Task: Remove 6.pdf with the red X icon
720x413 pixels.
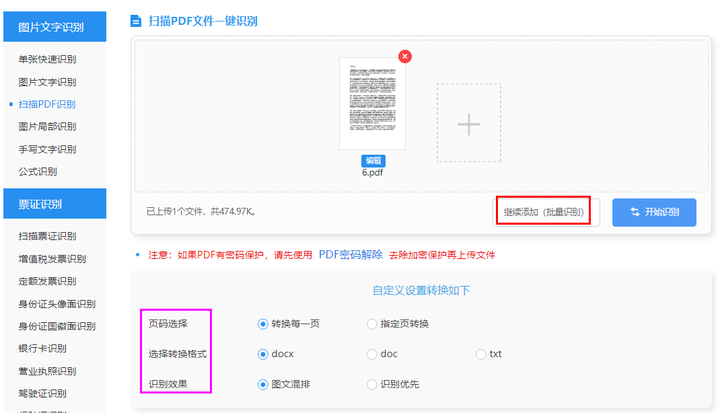Action: [x=405, y=57]
